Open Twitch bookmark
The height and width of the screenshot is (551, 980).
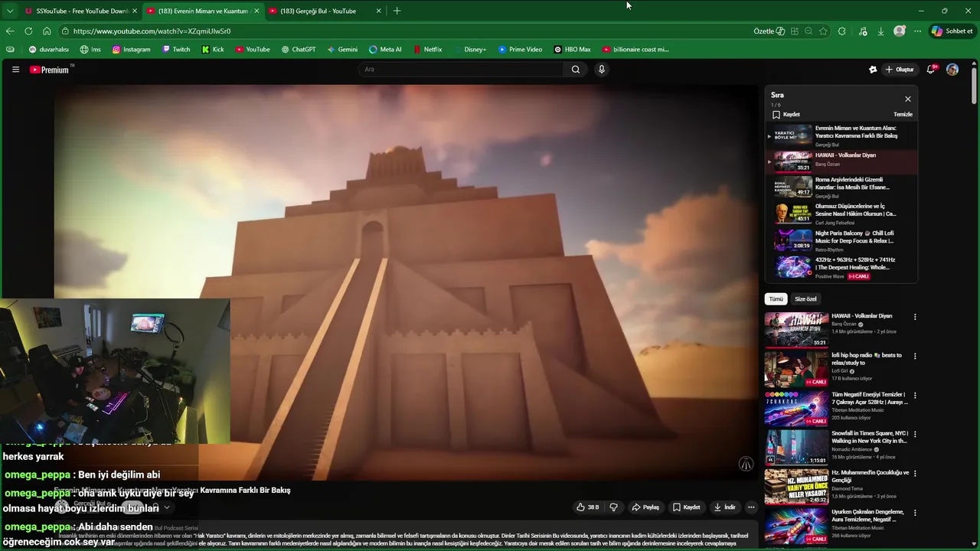(x=176, y=50)
